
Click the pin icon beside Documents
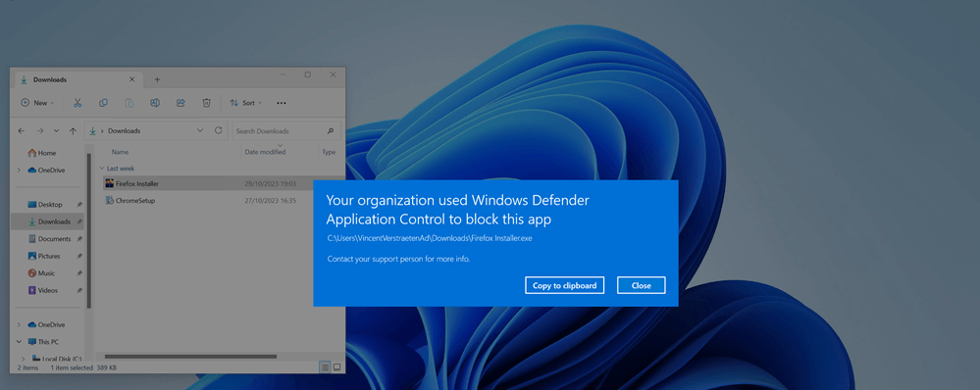tap(79, 239)
